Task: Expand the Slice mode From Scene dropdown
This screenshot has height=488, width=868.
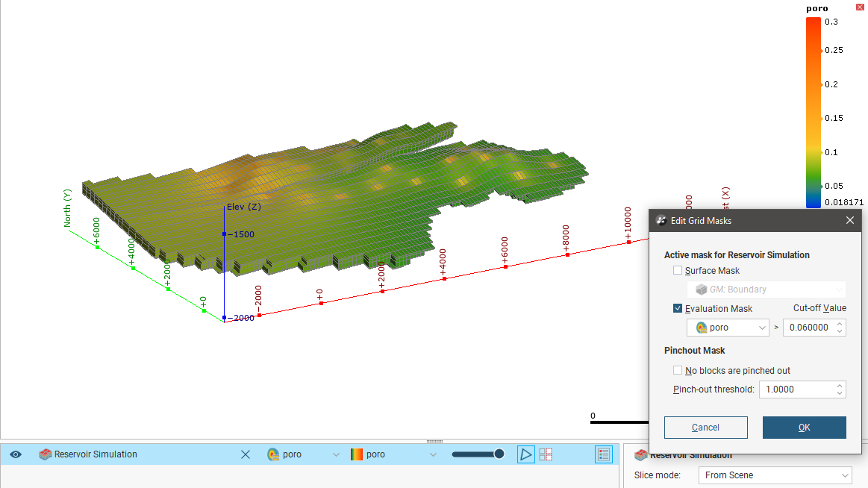Action: [x=774, y=475]
